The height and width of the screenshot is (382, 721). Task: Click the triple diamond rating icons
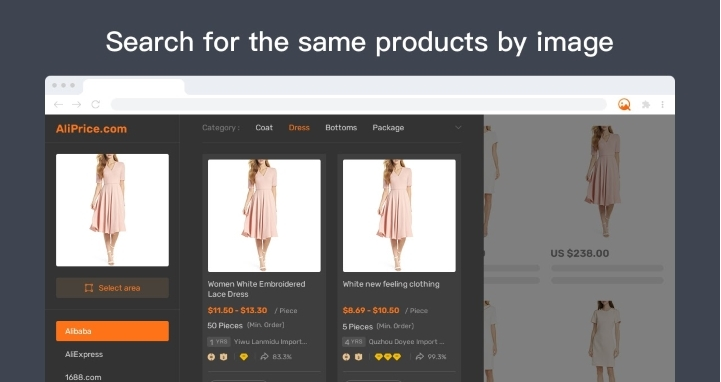[x=388, y=357]
